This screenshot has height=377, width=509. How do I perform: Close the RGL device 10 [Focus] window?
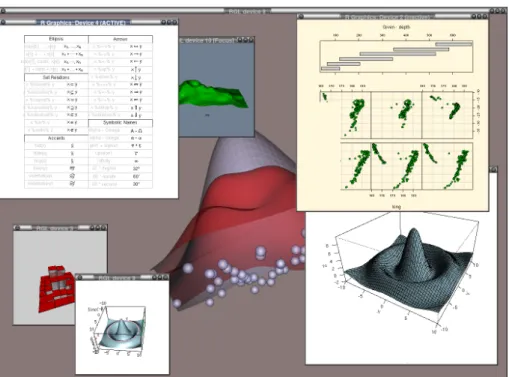click(x=251, y=40)
